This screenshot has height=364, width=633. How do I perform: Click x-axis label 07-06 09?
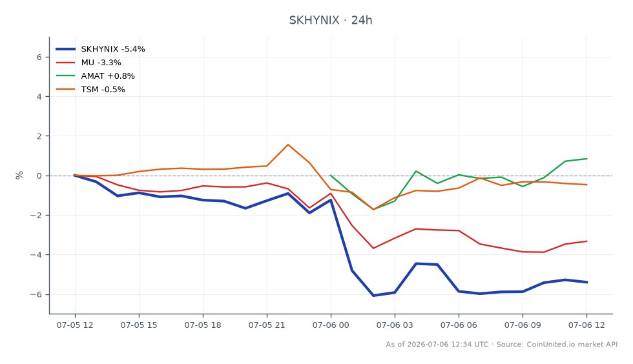click(x=523, y=325)
